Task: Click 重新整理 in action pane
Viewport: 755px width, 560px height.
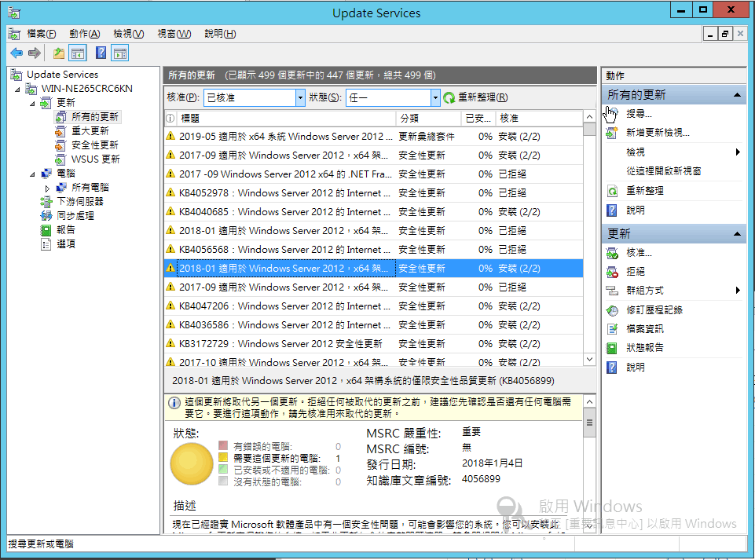Action: click(645, 191)
